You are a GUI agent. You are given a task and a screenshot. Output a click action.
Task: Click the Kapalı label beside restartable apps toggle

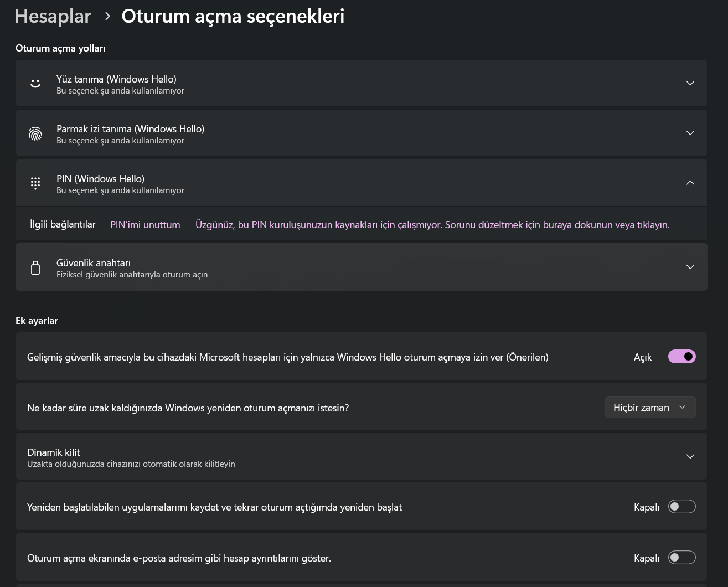click(647, 507)
